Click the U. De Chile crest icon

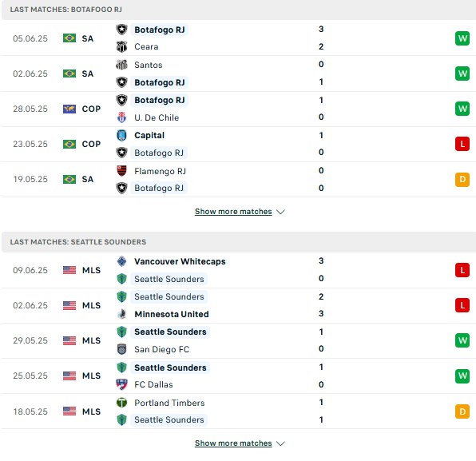(121, 117)
